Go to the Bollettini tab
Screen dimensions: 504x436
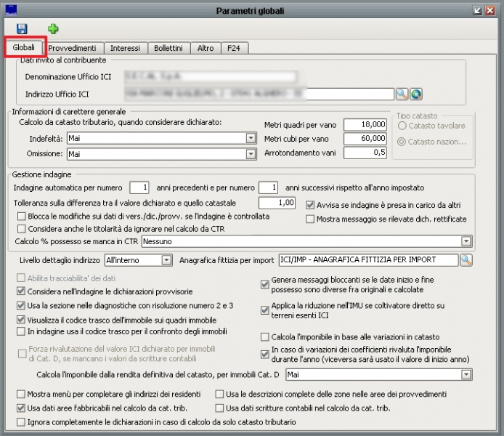[168, 48]
